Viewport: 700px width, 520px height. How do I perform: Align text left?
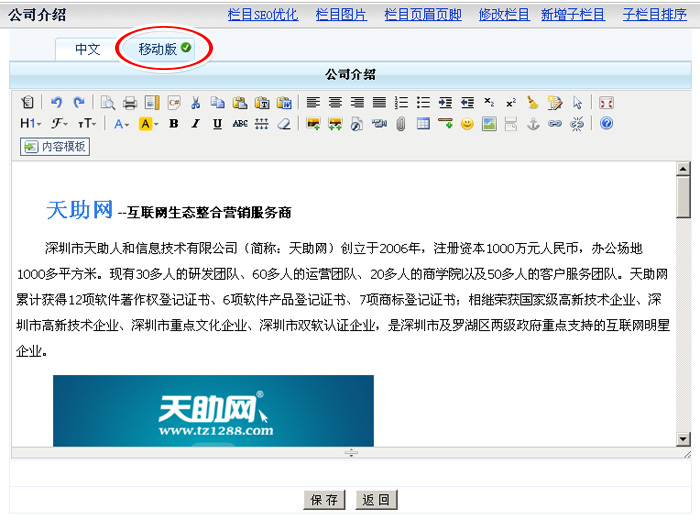tap(313, 103)
